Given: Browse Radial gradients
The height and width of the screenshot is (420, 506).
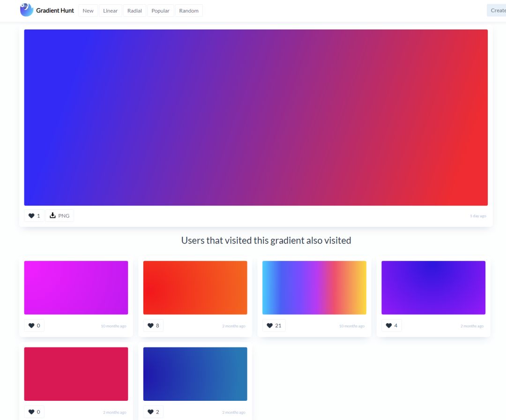Looking at the screenshot, I should [134, 11].
